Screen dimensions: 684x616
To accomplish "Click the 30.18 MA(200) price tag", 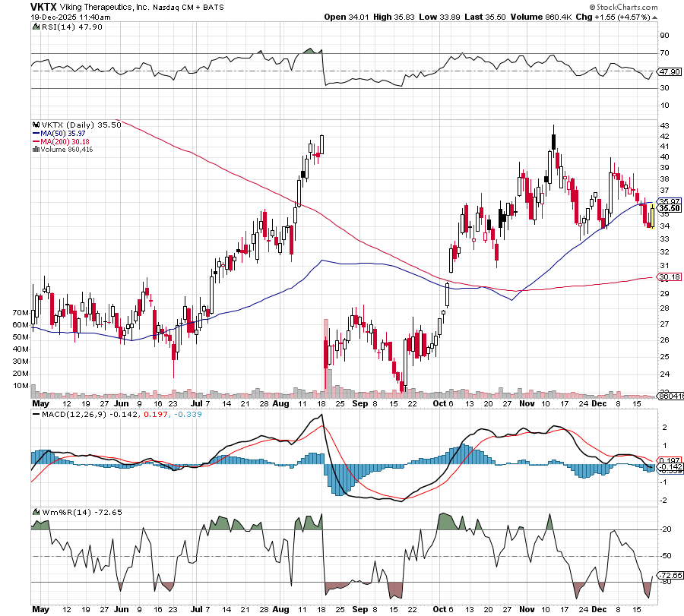I will (x=669, y=277).
